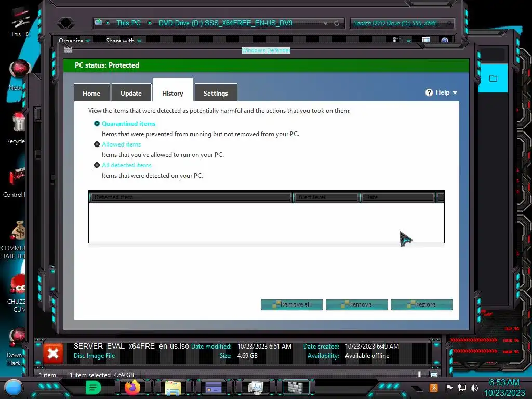Click Date modified value 10/23/2023 6:51 AM
The height and width of the screenshot is (399, 532).
pos(264,347)
